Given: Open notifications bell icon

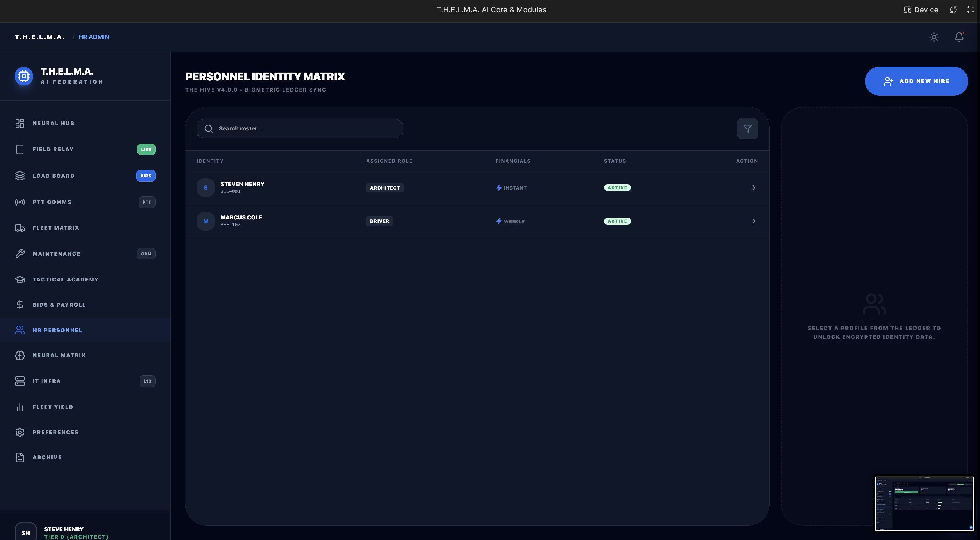Looking at the screenshot, I should [x=959, y=37].
